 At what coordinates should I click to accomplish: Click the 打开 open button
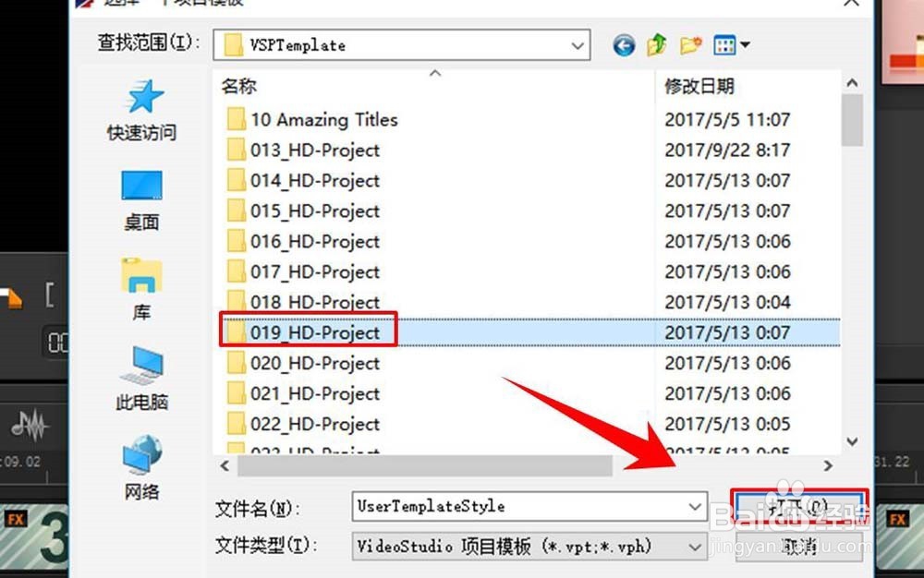(799, 507)
